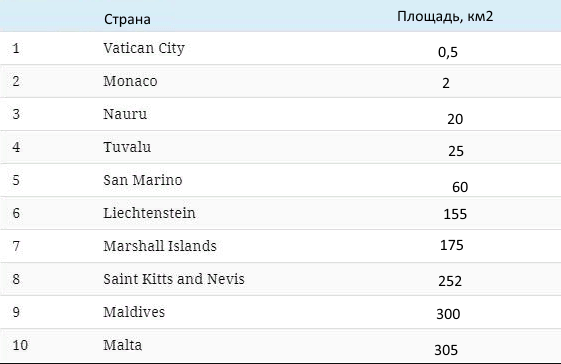Select the area value 155
This screenshot has width=561, height=364.
click(x=455, y=214)
